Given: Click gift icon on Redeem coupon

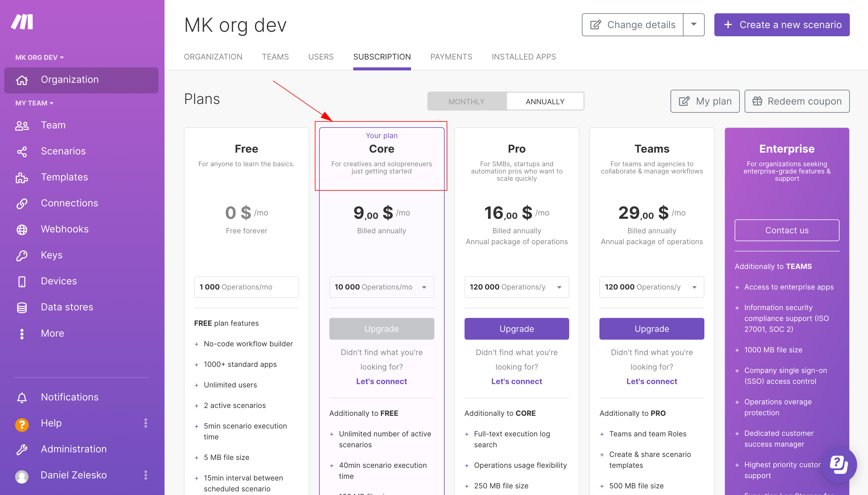Looking at the screenshot, I should click(x=757, y=101).
